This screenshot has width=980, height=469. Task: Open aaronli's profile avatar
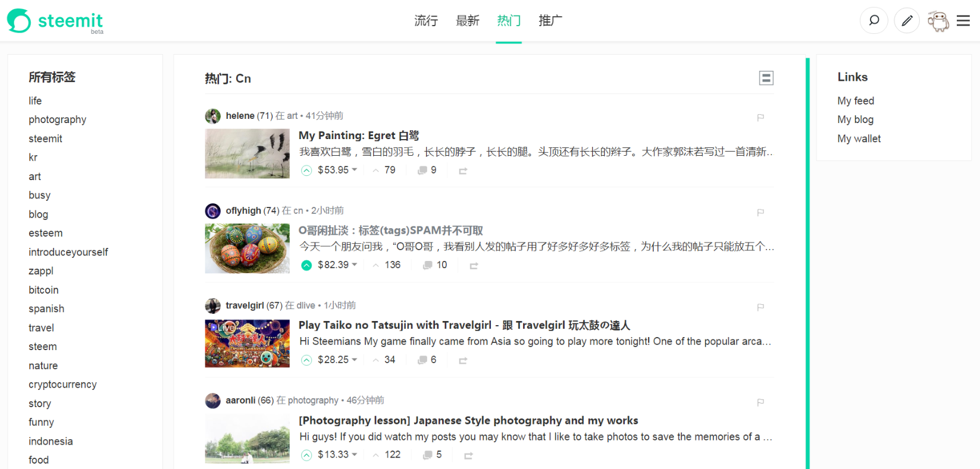212,401
